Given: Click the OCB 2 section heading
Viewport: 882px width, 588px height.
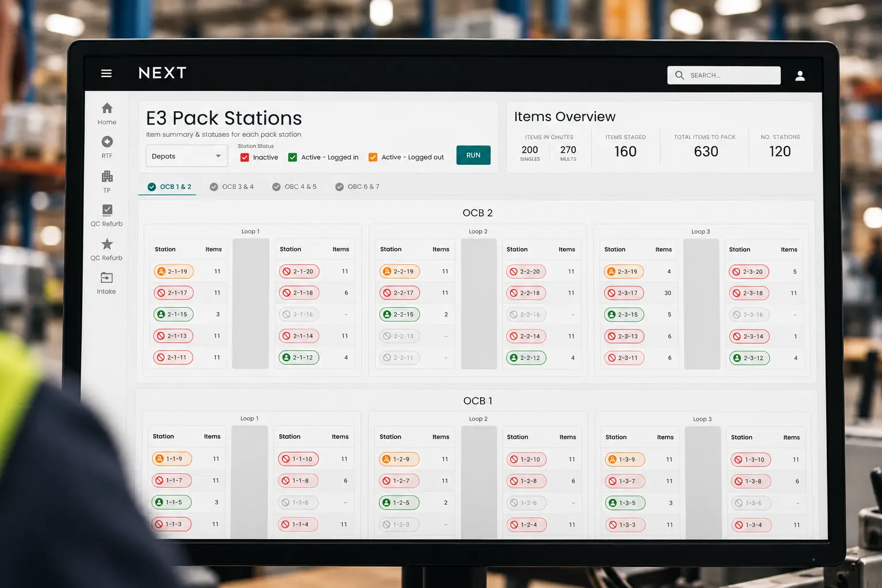Looking at the screenshot, I should pos(478,213).
